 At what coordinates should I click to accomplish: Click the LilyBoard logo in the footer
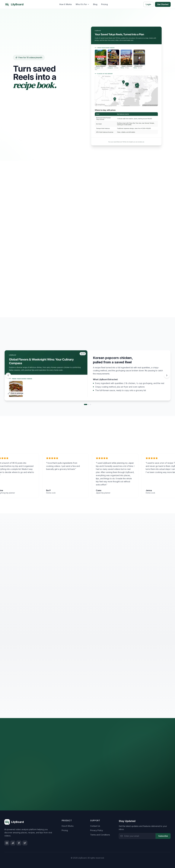14,822
